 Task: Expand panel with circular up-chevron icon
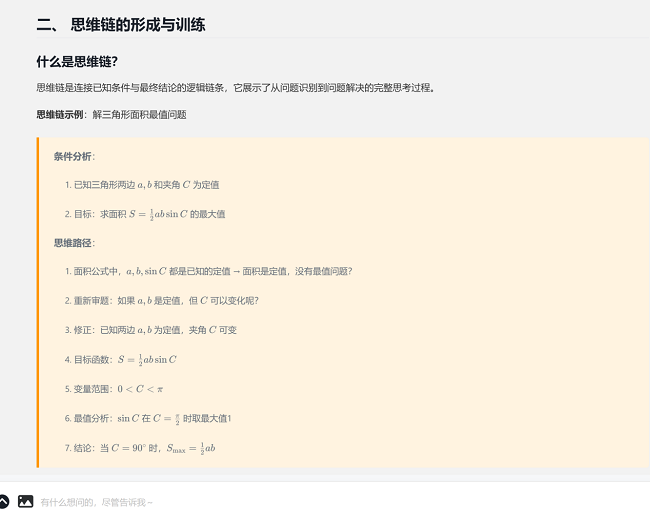(3, 502)
